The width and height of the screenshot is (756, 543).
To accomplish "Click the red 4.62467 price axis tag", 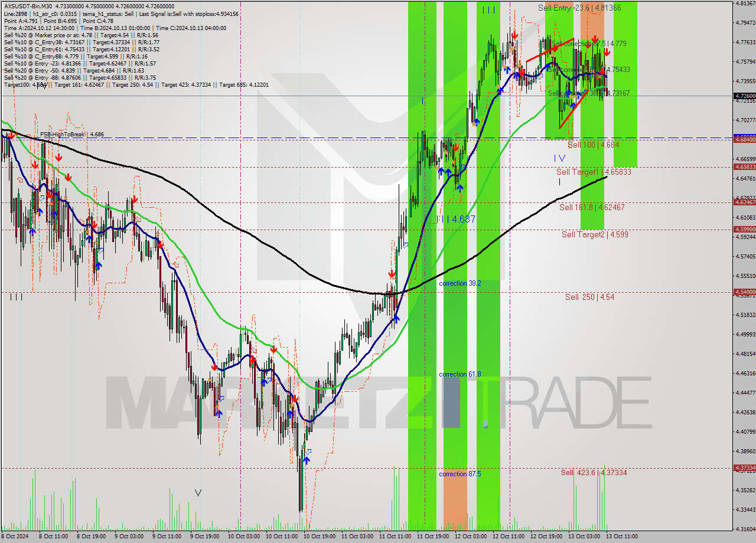I will 744,202.
